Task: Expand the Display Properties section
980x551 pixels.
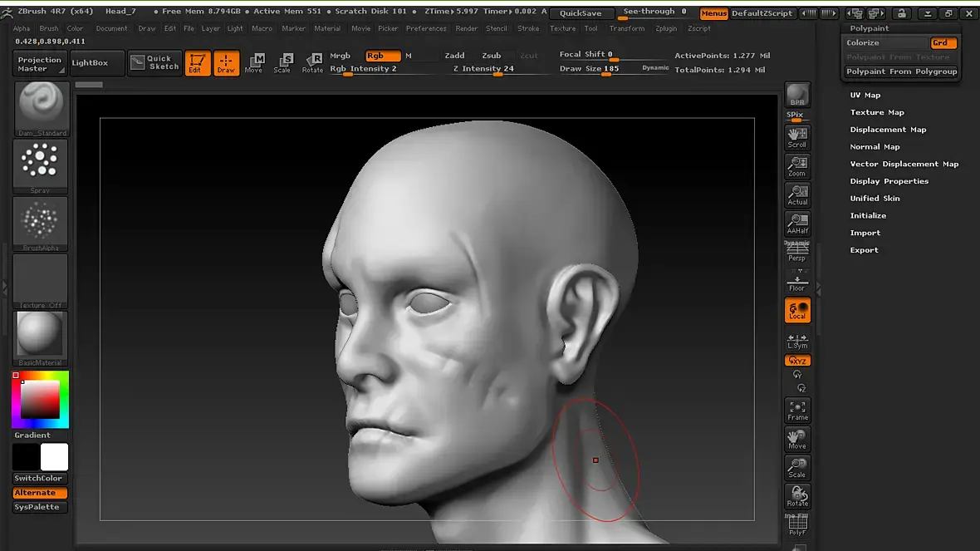Action: point(889,181)
